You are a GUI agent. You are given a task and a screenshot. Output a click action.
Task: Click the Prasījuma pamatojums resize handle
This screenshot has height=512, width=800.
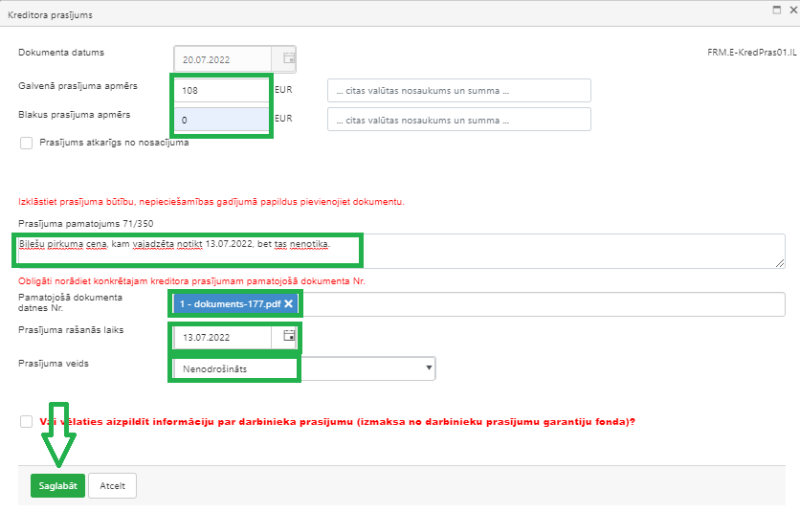pyautogui.click(x=780, y=263)
